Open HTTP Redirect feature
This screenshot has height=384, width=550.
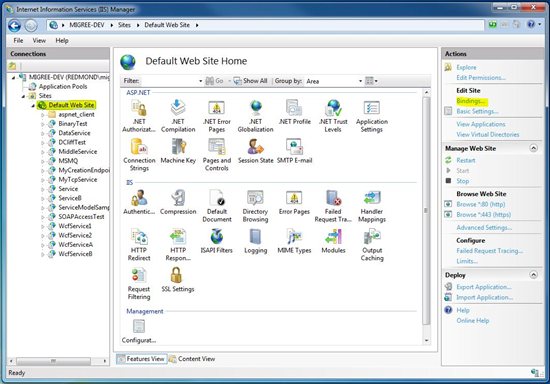(x=139, y=244)
